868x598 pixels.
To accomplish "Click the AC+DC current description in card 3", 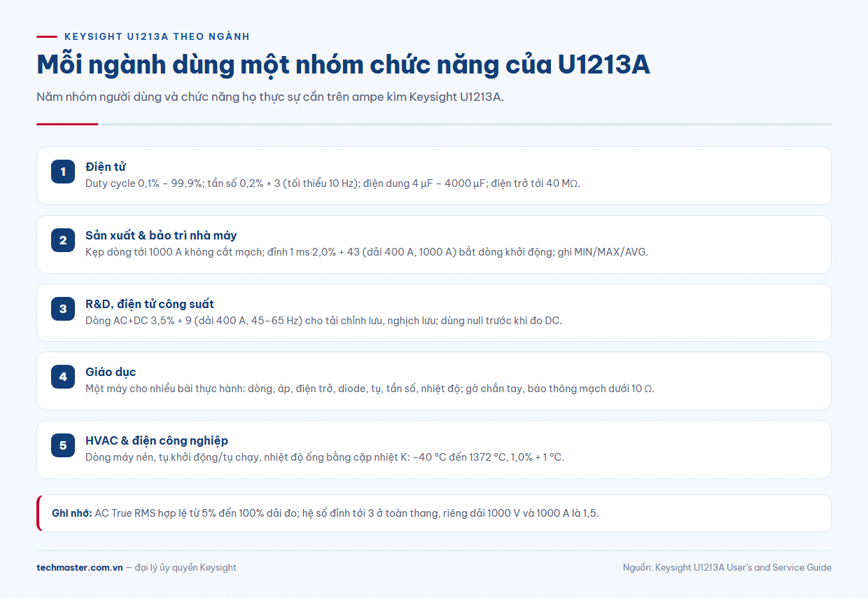I will (x=323, y=321).
